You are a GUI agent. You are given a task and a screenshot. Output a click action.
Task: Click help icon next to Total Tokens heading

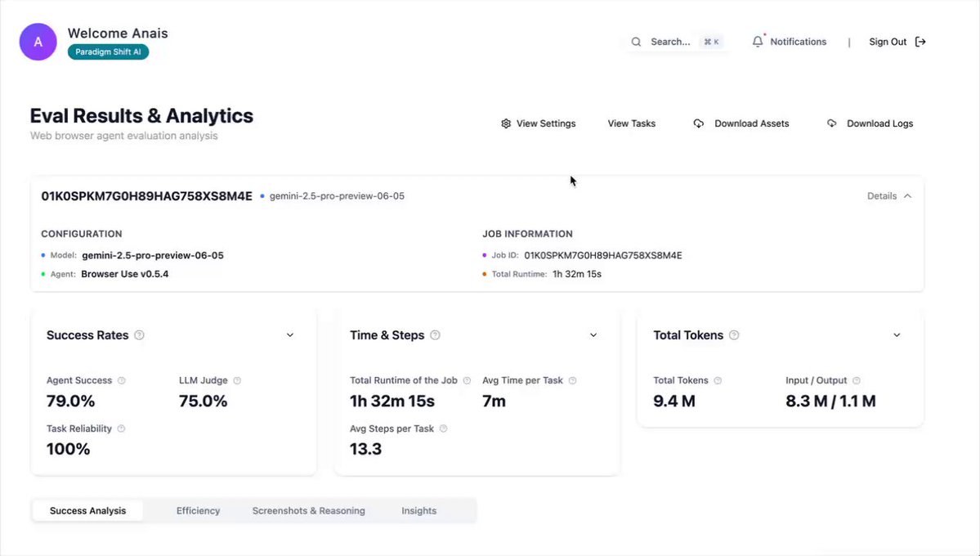click(x=734, y=335)
